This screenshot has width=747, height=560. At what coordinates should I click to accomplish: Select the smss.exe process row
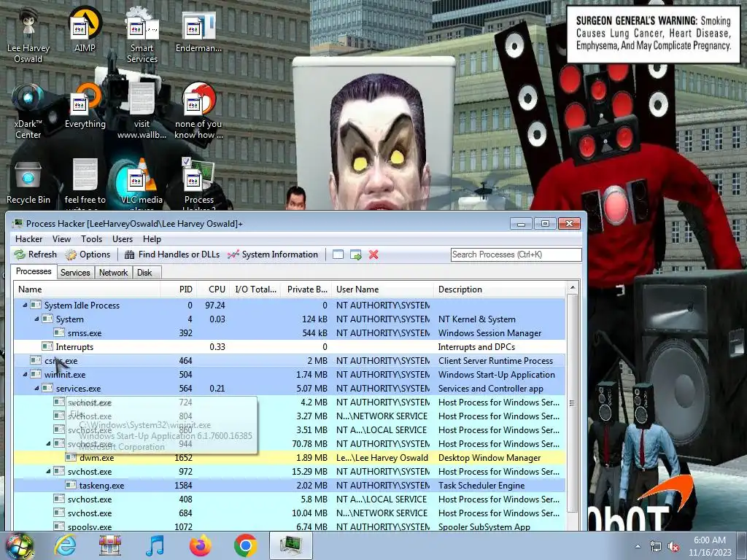(x=290, y=332)
